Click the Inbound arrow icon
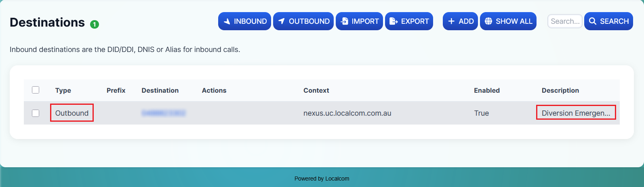 (x=227, y=21)
